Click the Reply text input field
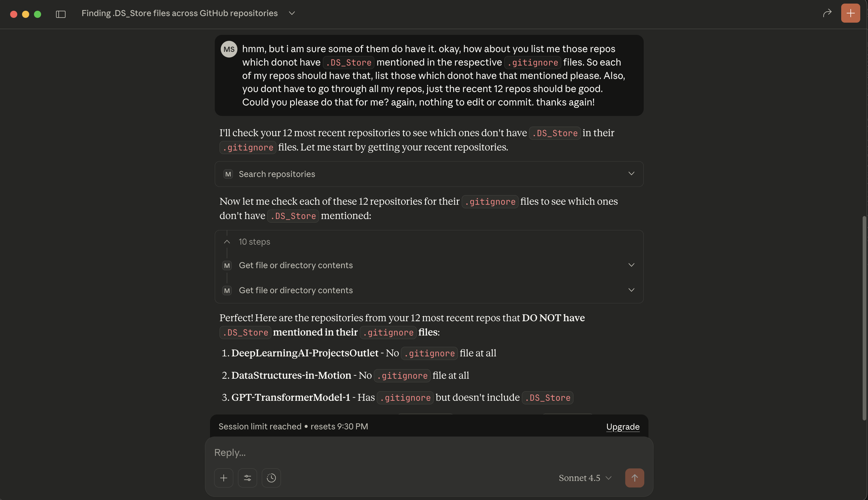The height and width of the screenshot is (500, 868). click(x=412, y=453)
